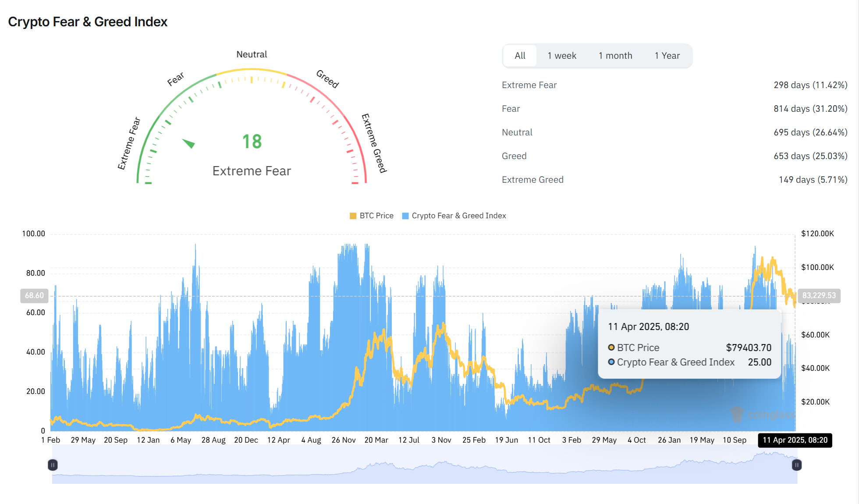Click the Extreme Fear label under gauge value

252,171
